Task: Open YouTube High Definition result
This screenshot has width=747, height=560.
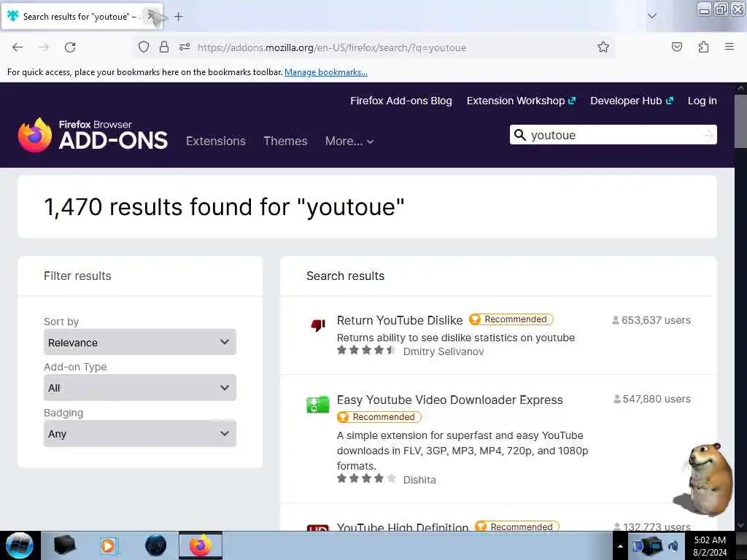Action: (403, 526)
